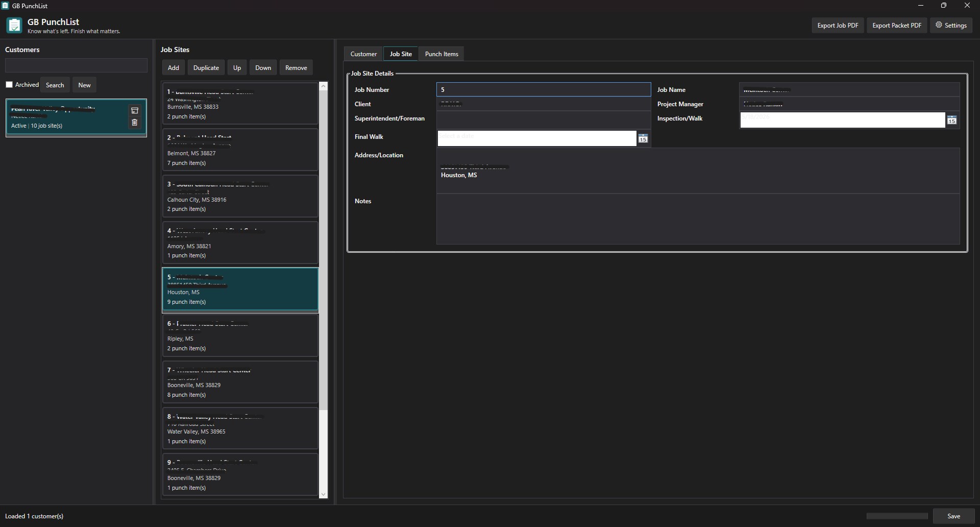Remove the selected job site
Screen dimensions: 980x527
coord(296,68)
